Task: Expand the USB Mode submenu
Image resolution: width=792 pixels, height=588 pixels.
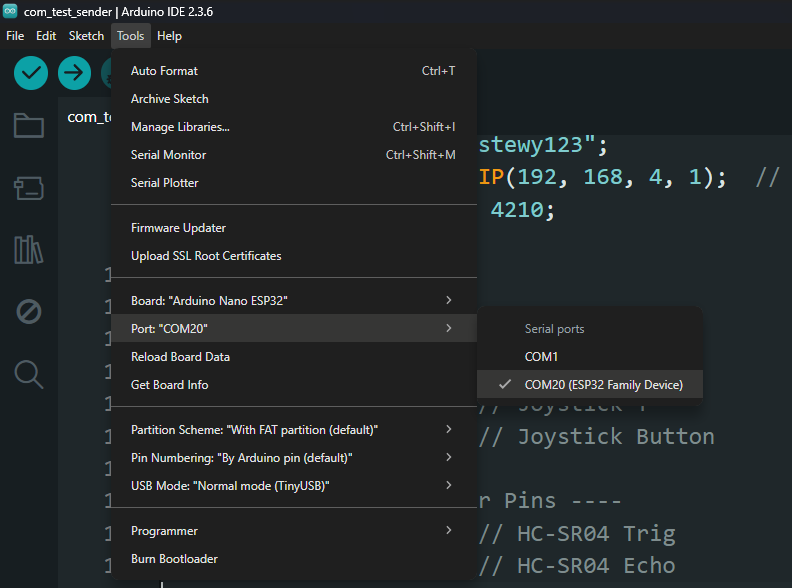Action: coord(294,485)
